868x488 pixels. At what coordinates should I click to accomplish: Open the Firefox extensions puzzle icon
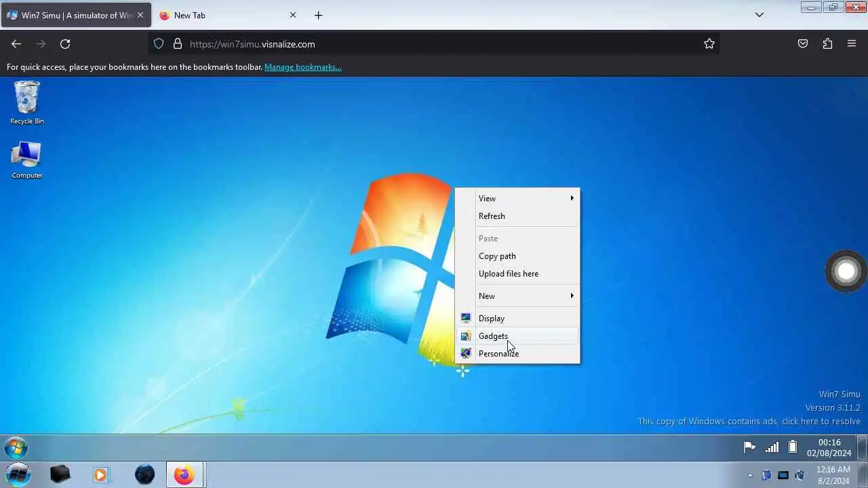pyautogui.click(x=827, y=44)
